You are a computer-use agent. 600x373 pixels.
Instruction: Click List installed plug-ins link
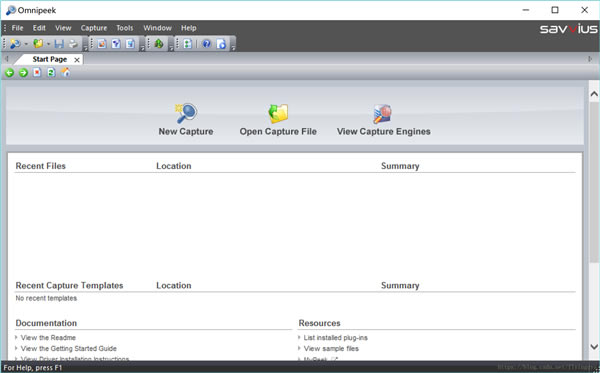pyautogui.click(x=336, y=338)
